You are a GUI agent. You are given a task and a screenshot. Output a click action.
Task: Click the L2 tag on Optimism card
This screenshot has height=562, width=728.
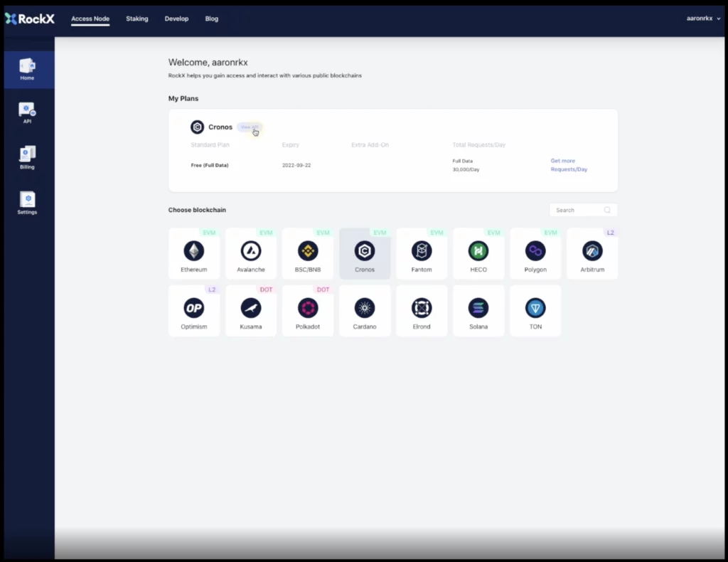pyautogui.click(x=212, y=290)
